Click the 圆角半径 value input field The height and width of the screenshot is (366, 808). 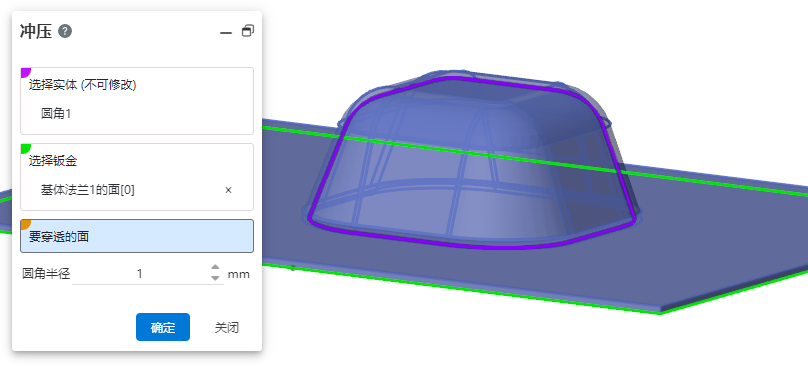coord(140,274)
